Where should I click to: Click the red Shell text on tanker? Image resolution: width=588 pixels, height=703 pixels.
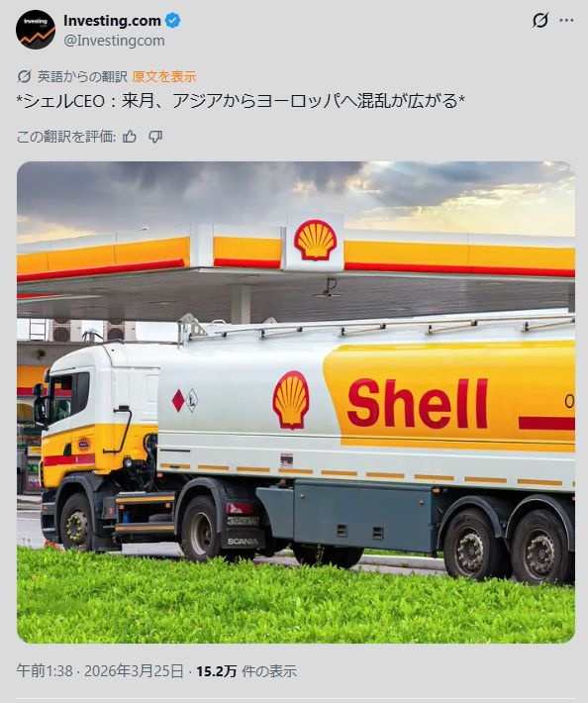coord(418,403)
